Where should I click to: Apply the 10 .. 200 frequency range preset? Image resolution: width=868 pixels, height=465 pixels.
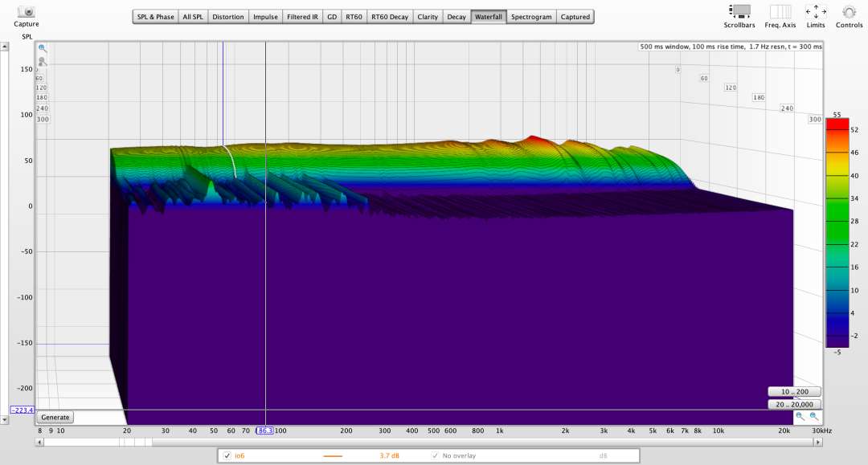coord(794,392)
